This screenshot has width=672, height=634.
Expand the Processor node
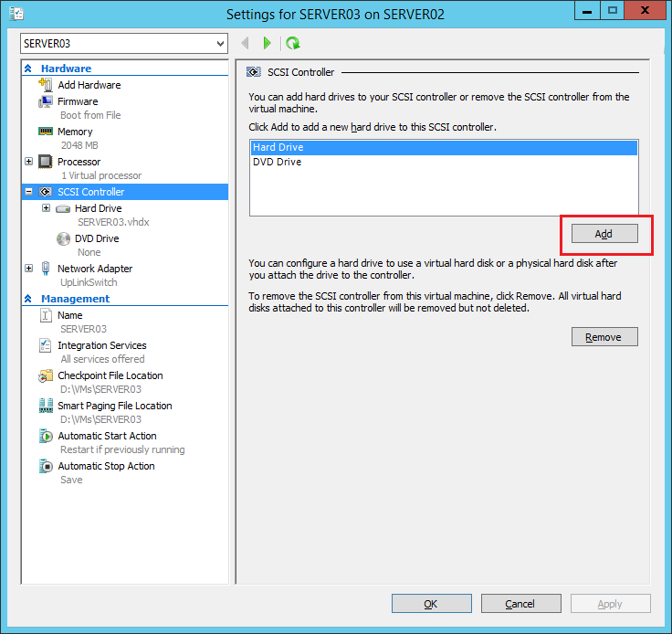click(x=28, y=162)
